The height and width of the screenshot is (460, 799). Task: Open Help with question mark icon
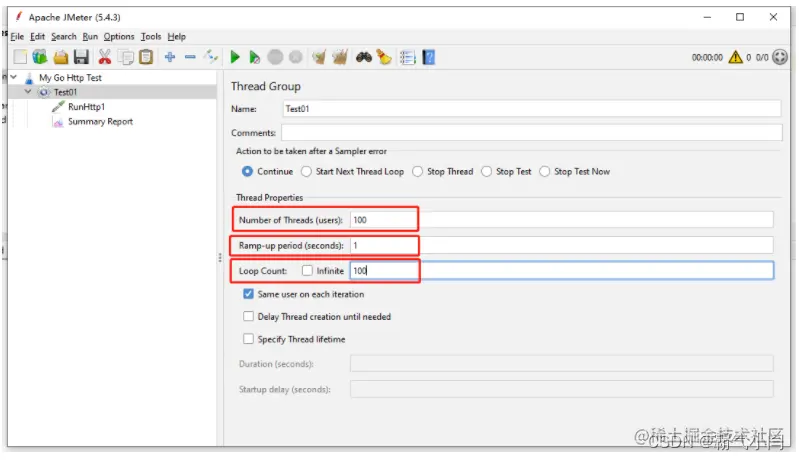coord(429,57)
